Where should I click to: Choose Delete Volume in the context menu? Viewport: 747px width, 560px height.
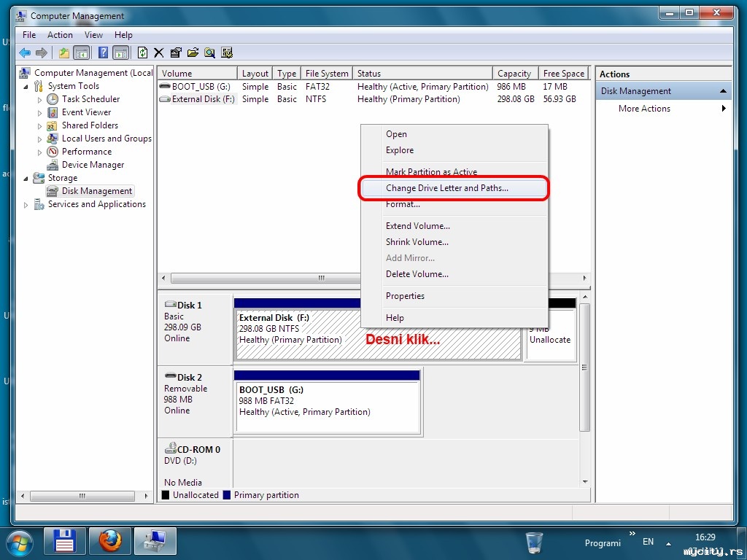(454, 274)
